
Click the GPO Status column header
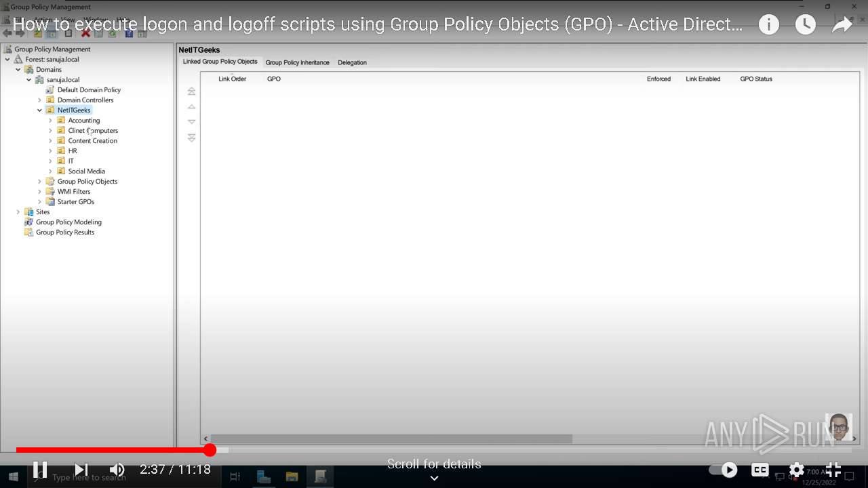pos(756,79)
